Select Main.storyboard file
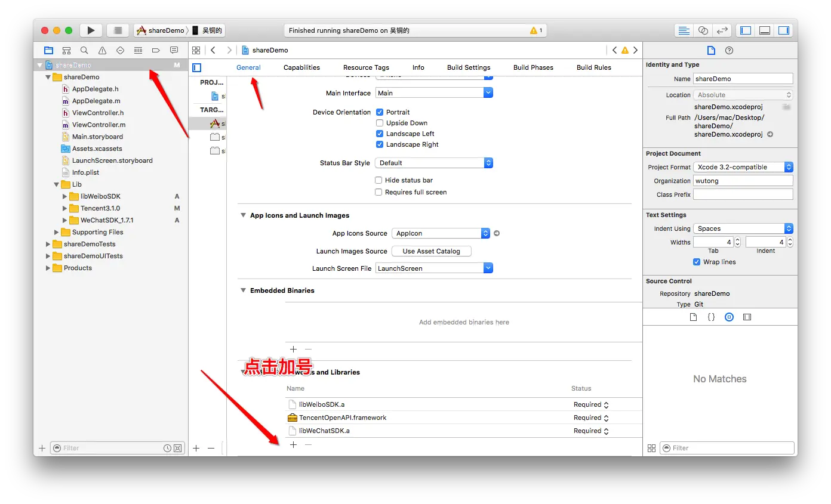Image resolution: width=831 pixels, height=504 pixels. tap(97, 137)
